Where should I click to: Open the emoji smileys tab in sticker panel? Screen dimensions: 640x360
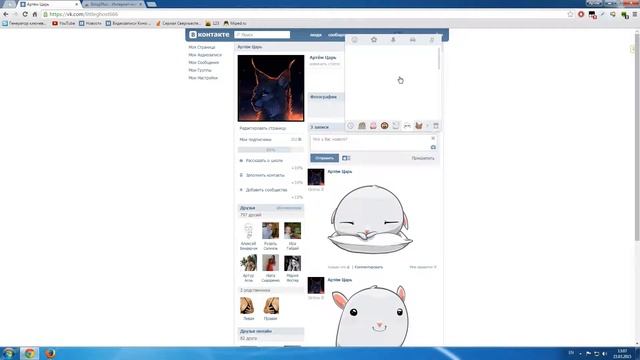pyautogui.click(x=354, y=40)
